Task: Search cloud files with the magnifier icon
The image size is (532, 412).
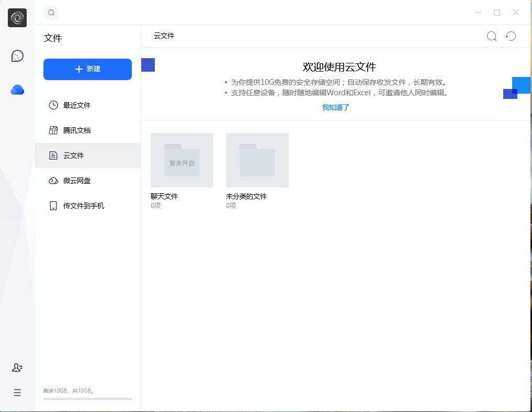Action: pos(492,36)
